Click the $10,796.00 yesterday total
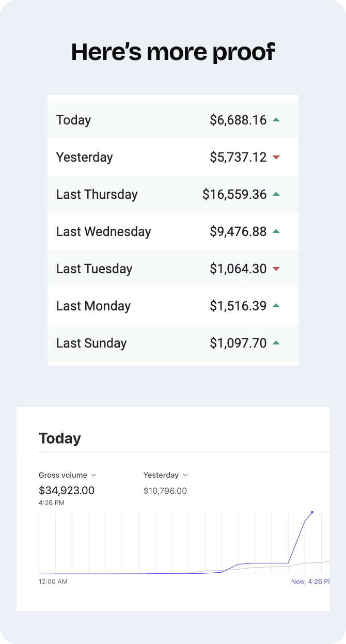Image resolution: width=346 pixels, height=644 pixels. click(165, 491)
